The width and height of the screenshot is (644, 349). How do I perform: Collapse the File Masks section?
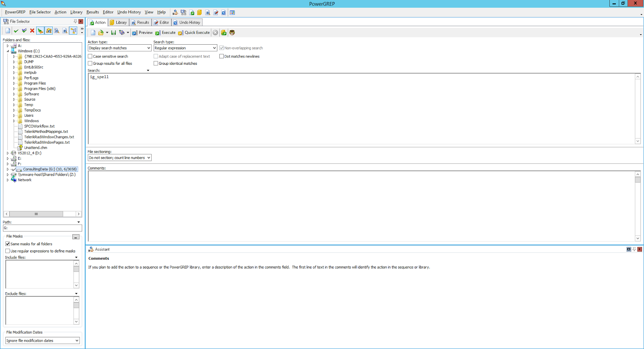coord(76,237)
